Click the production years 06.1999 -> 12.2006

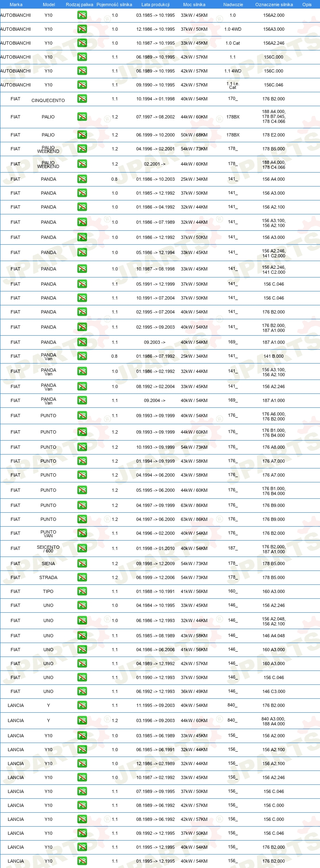tap(155, 577)
